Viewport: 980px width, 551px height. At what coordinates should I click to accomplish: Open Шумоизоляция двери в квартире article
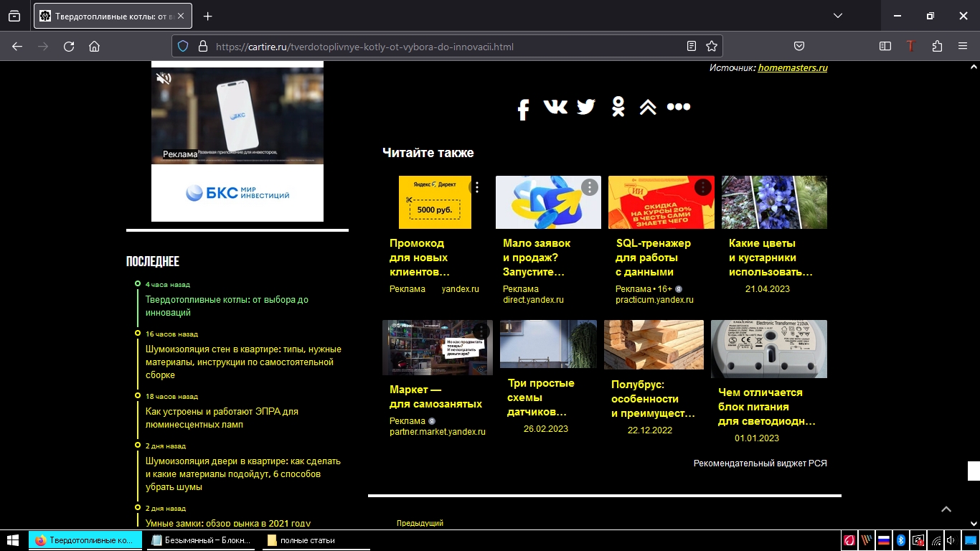point(243,474)
